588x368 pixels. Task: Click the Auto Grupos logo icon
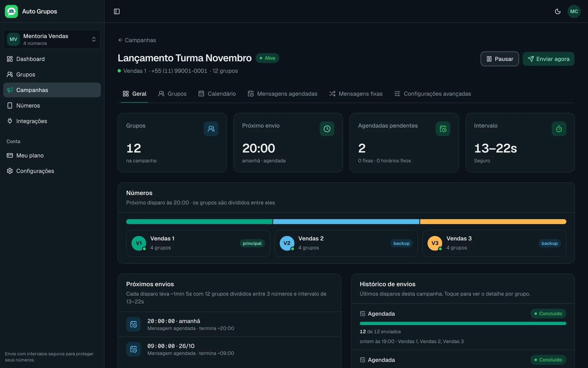point(11,11)
